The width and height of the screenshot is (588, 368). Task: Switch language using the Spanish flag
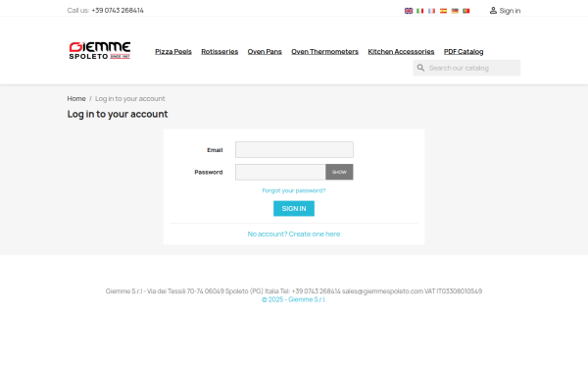click(x=443, y=11)
